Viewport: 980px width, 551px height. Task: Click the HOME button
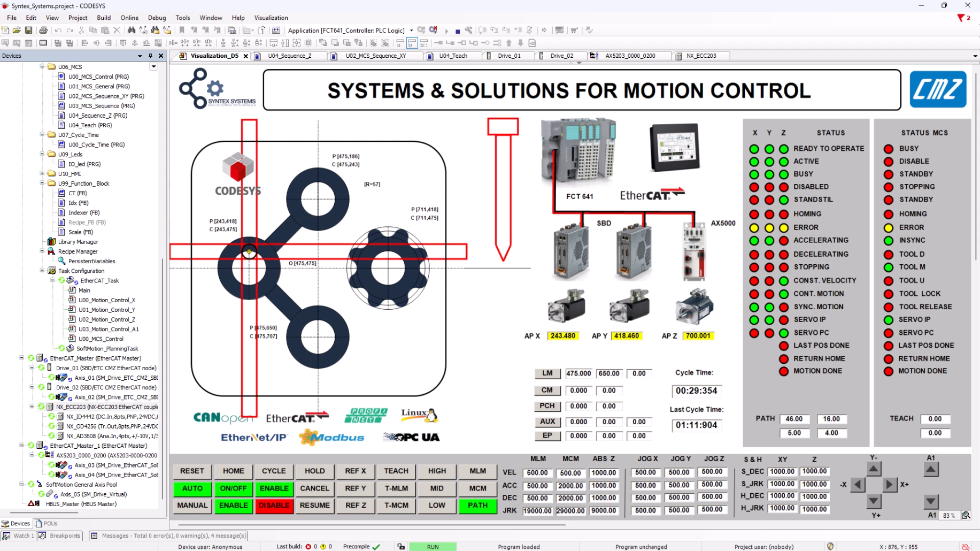(233, 471)
